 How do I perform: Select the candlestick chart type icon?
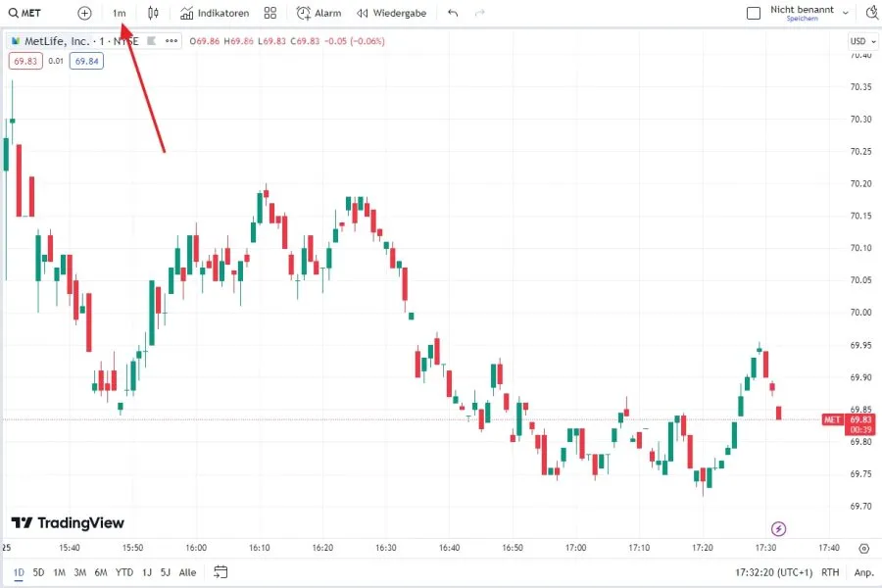tap(153, 13)
